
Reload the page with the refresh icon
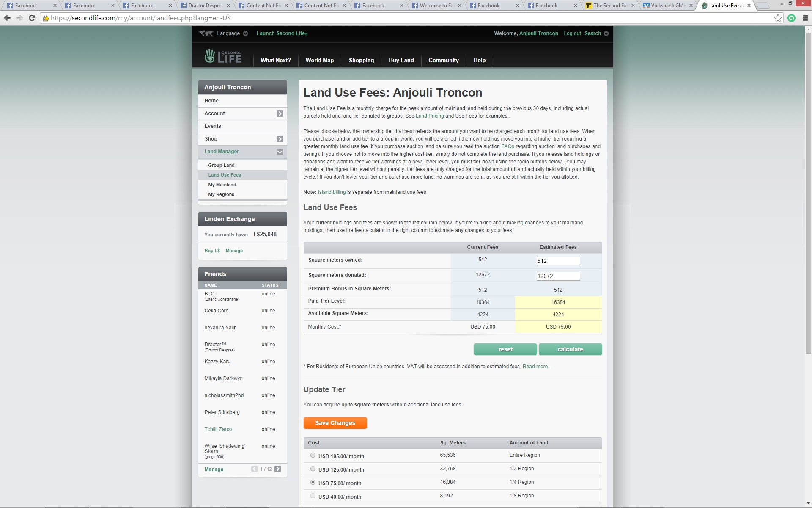32,18
